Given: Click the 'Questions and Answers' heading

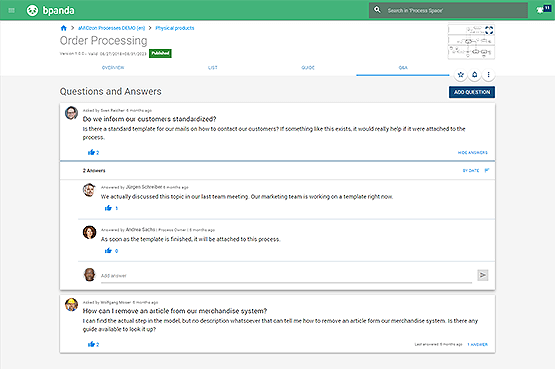Looking at the screenshot, I should (x=110, y=91).
